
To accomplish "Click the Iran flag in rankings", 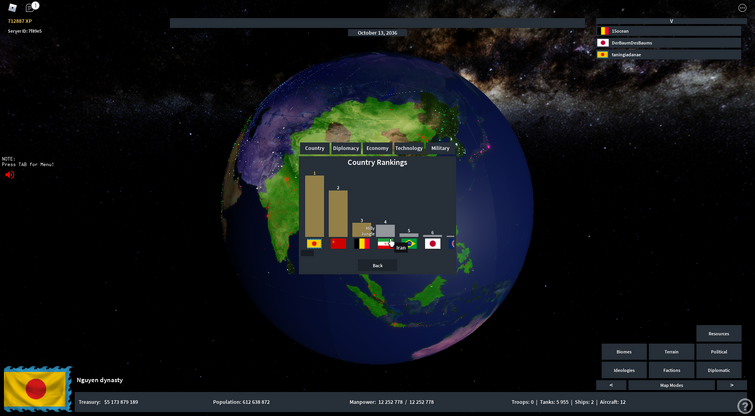I will 385,244.
